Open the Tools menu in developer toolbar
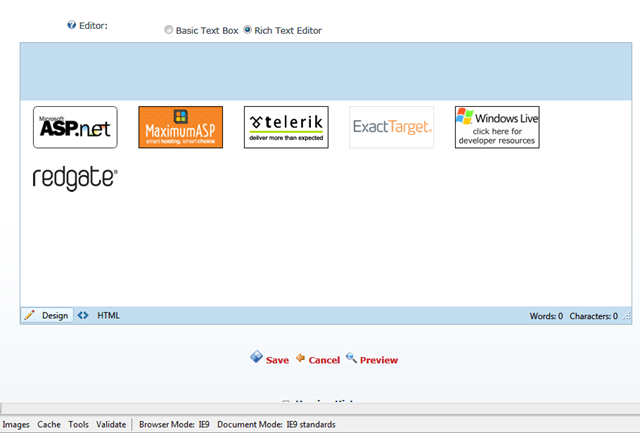 [78, 424]
